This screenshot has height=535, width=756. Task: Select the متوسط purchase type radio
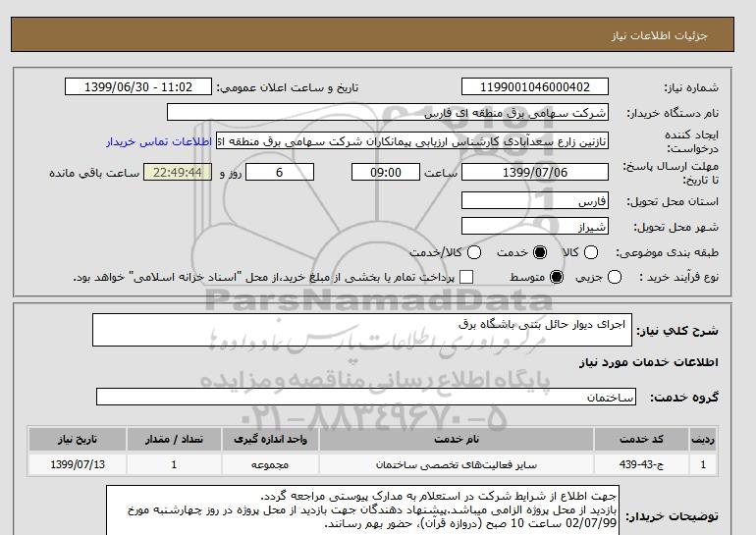click(x=557, y=277)
